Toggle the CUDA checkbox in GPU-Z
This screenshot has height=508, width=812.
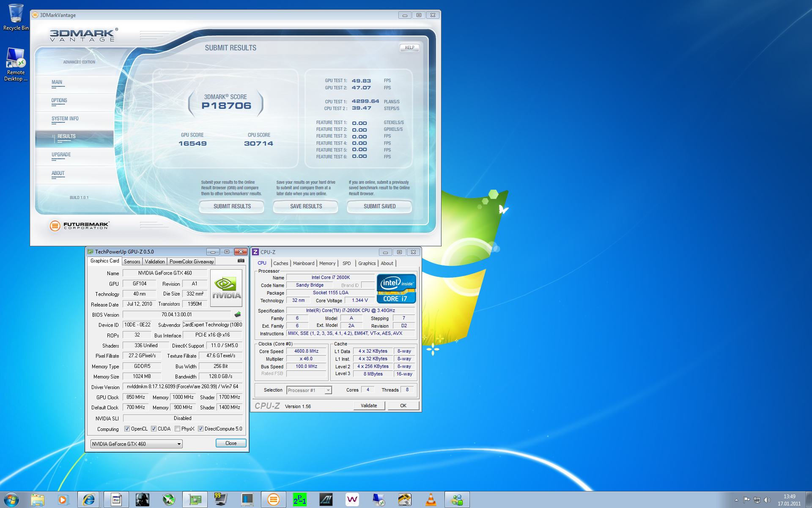[154, 429]
